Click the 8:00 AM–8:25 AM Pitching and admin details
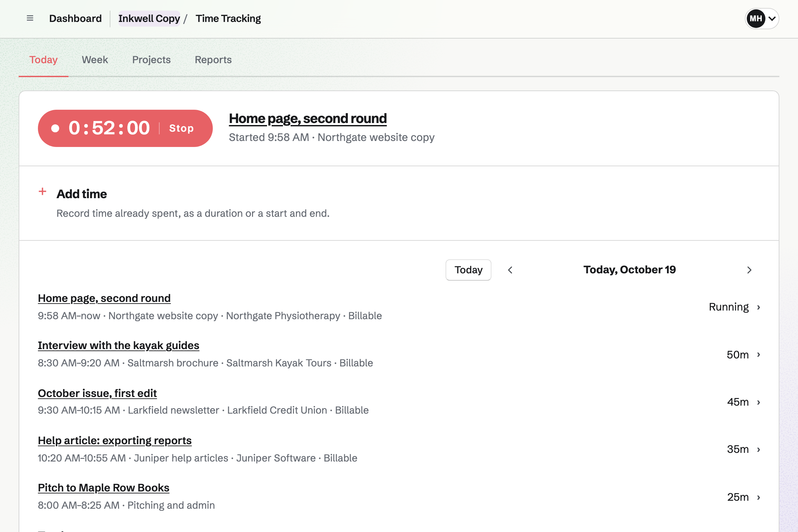 tap(126, 505)
